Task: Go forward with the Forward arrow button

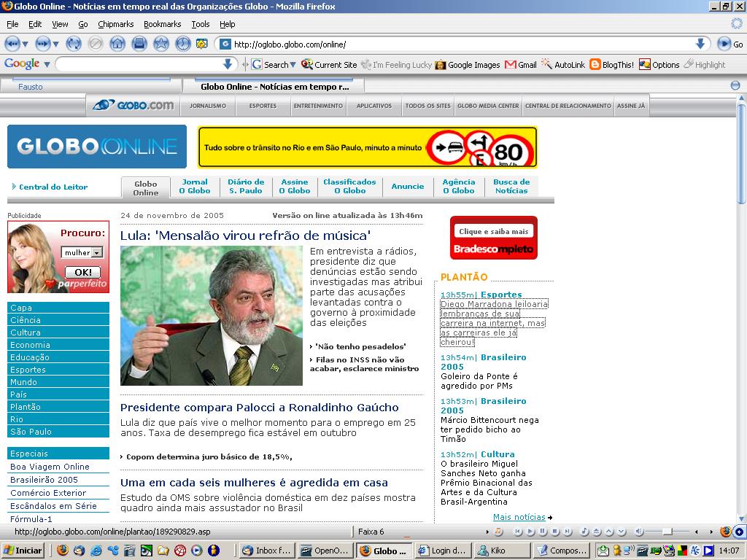Action: coord(43,44)
